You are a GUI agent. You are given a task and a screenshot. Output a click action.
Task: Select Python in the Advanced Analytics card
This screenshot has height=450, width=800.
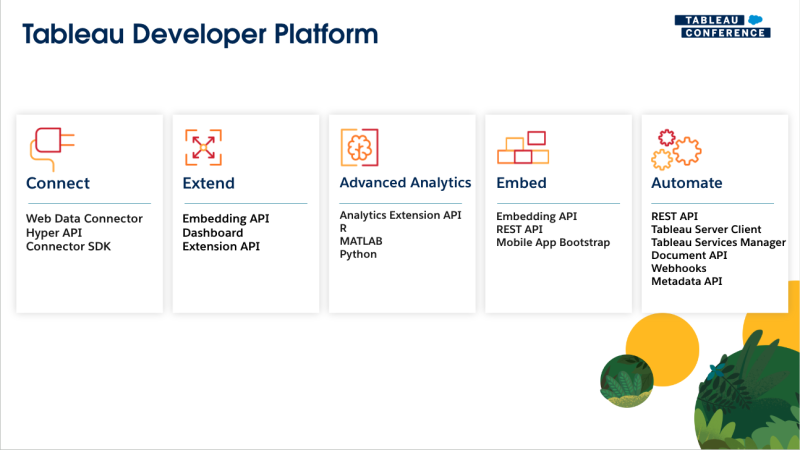coord(358,254)
